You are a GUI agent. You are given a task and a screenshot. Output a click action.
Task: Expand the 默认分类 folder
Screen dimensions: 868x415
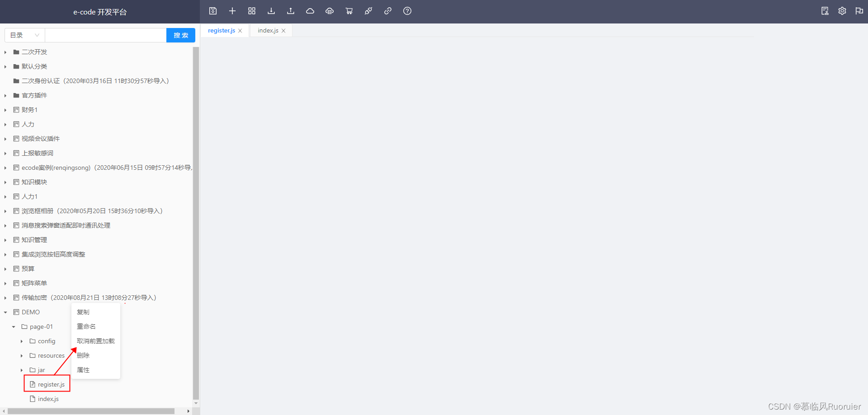[x=5, y=67]
